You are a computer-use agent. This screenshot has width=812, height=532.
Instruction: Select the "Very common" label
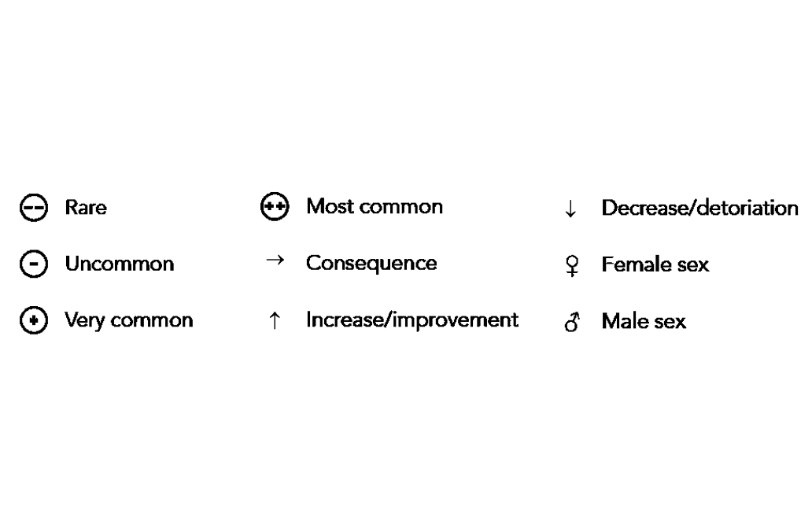[x=129, y=321]
